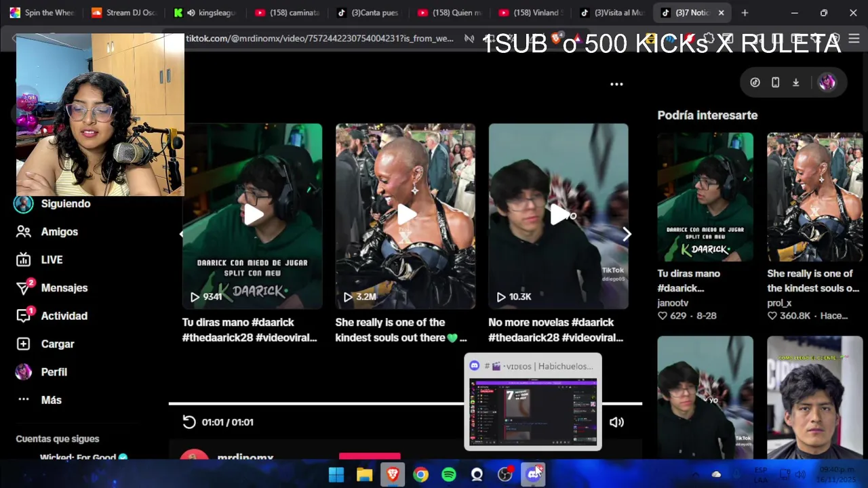
Task: Click the video progress bar
Action: (405, 404)
